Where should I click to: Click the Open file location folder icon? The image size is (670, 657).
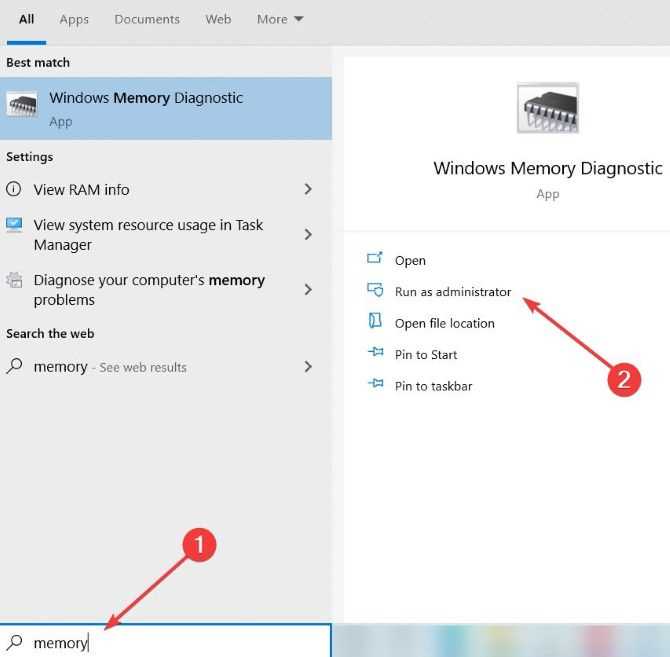(x=375, y=321)
